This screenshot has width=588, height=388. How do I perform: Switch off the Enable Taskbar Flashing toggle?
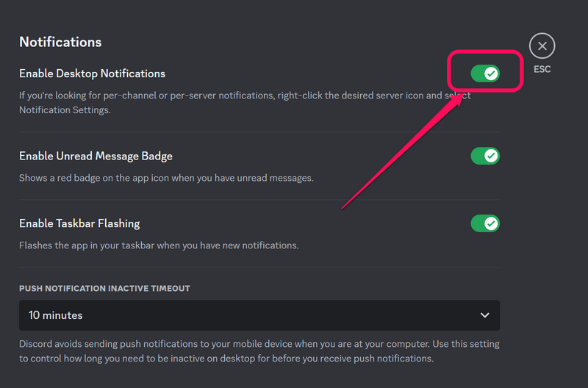pos(485,223)
